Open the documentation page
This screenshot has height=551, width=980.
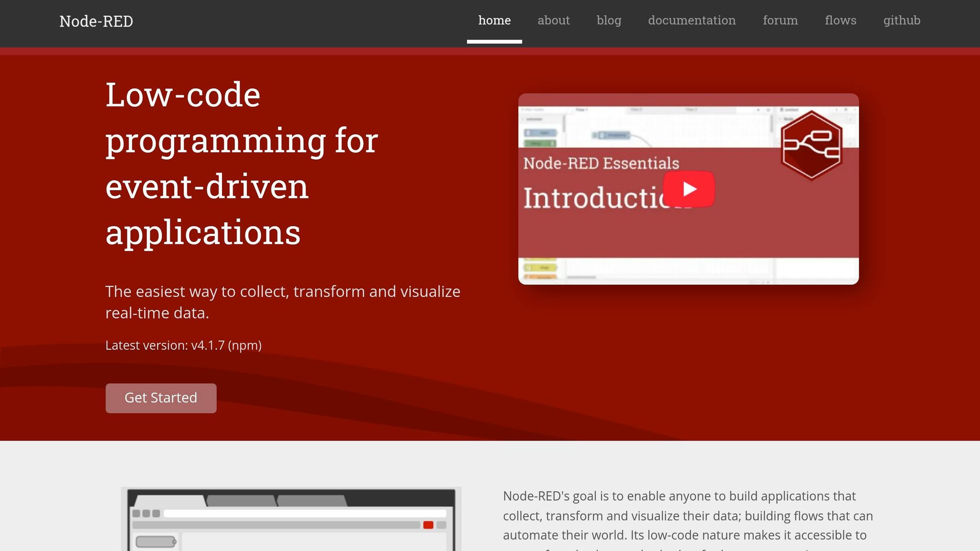691,20
